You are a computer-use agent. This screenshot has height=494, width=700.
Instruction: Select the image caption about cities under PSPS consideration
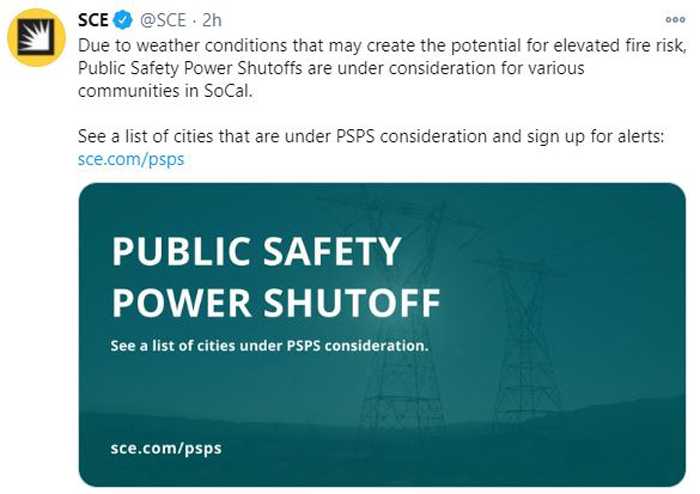coord(269,345)
